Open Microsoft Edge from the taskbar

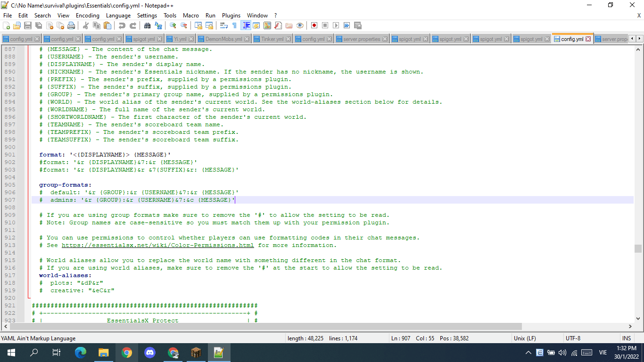click(81, 353)
